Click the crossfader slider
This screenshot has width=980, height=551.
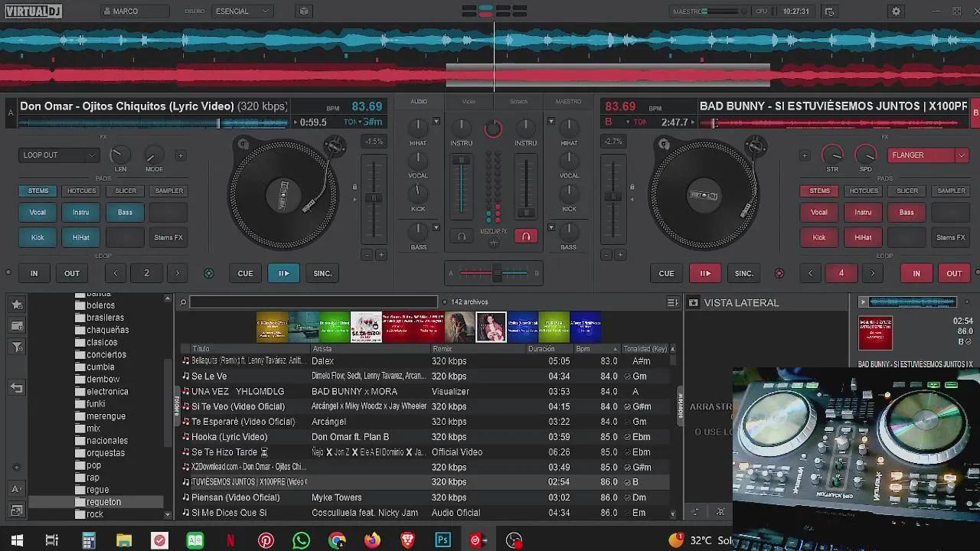click(494, 273)
